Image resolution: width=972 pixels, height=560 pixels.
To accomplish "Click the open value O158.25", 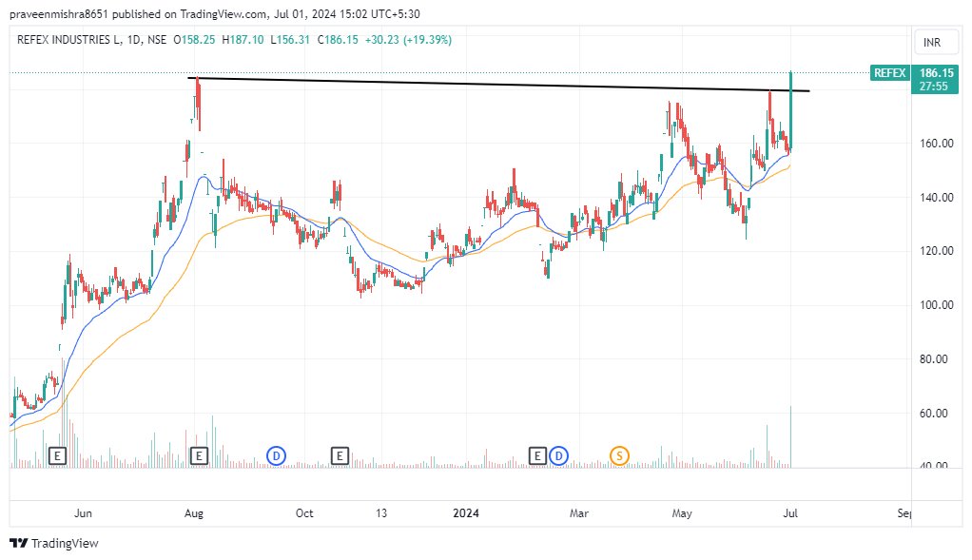I will 194,40.
